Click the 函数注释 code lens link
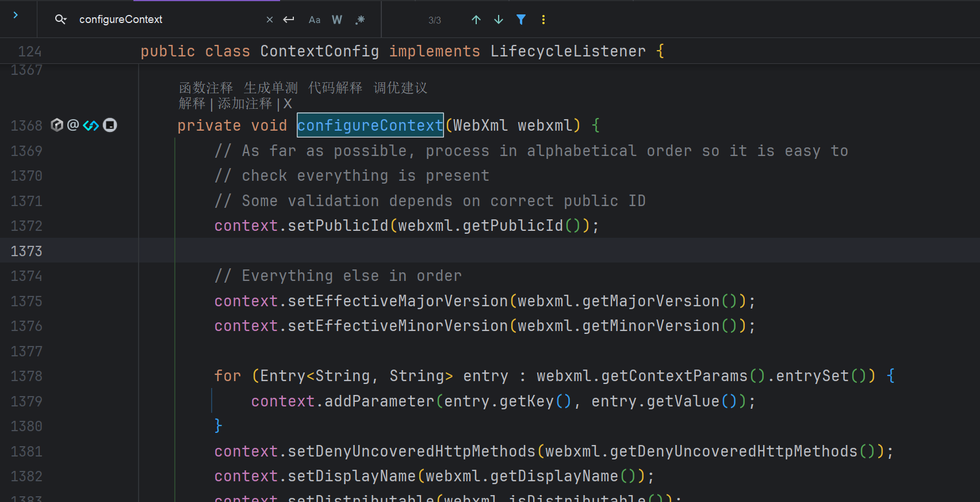Viewport: 980px width, 502px height. (x=206, y=88)
